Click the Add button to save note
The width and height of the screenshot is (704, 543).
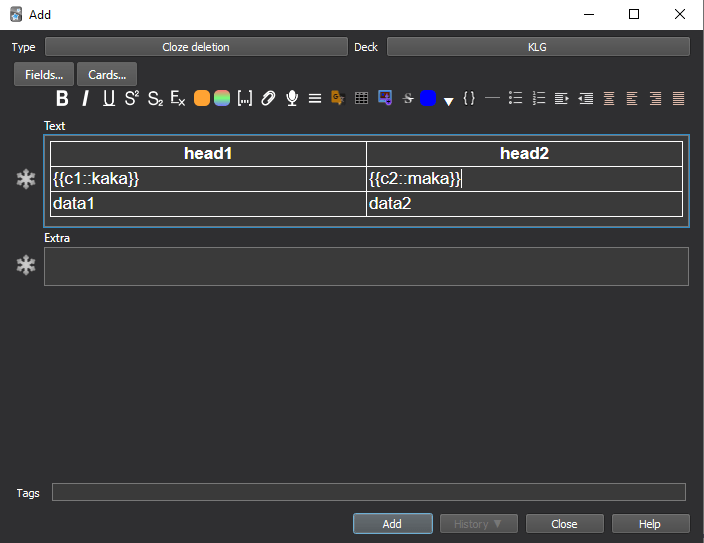pos(392,524)
